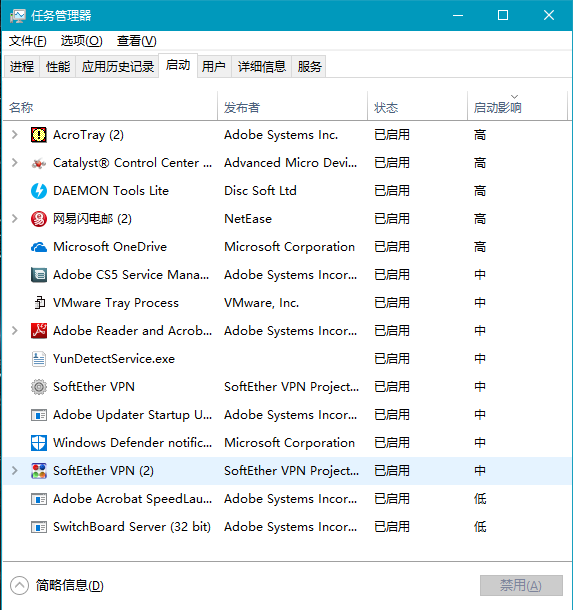Viewport: 573px width, 610px height.
Task: Click the AcroTray yellow warning icon
Action: (x=39, y=135)
